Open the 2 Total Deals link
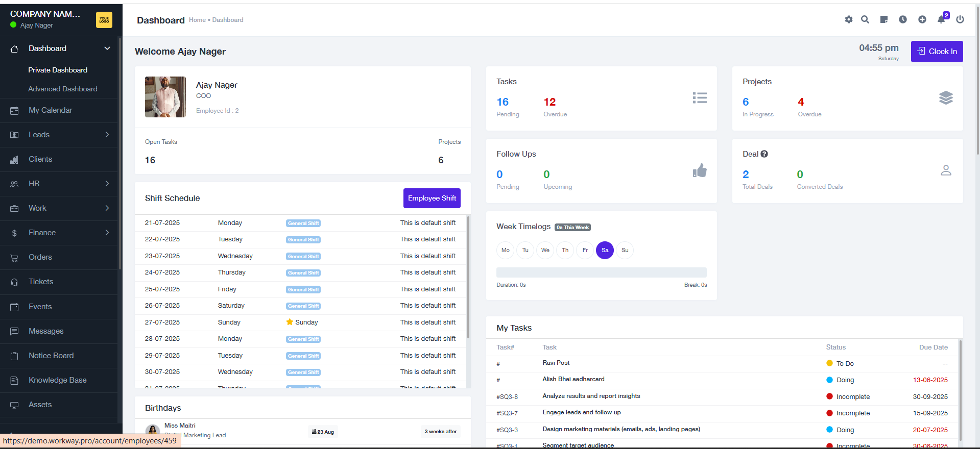The image size is (980, 449). click(x=746, y=174)
